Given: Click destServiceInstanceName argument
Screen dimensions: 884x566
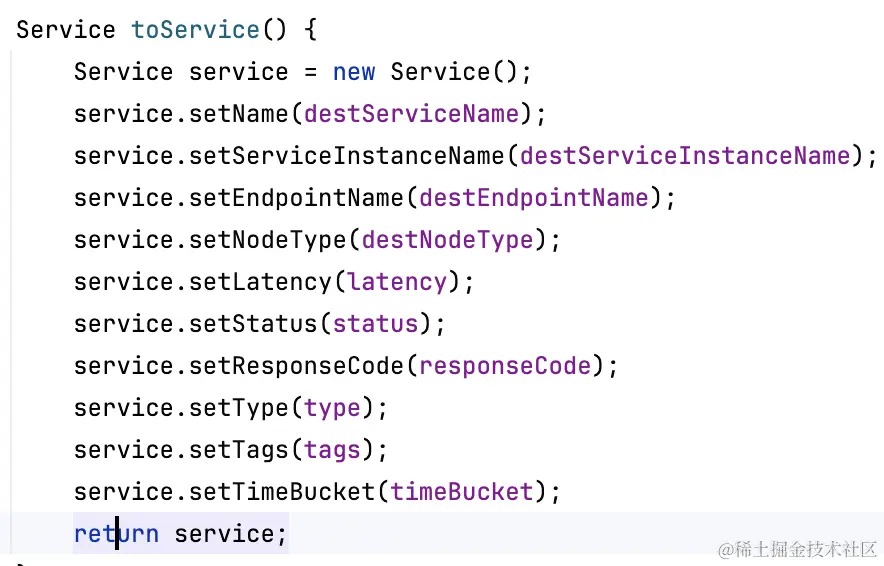Looking at the screenshot, I should click(x=685, y=156).
